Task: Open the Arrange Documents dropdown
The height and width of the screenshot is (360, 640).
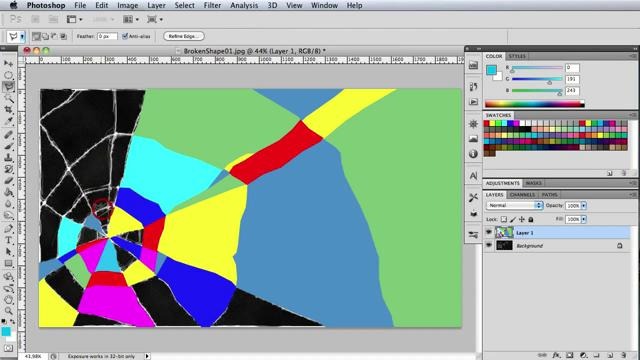Action: coord(131,20)
